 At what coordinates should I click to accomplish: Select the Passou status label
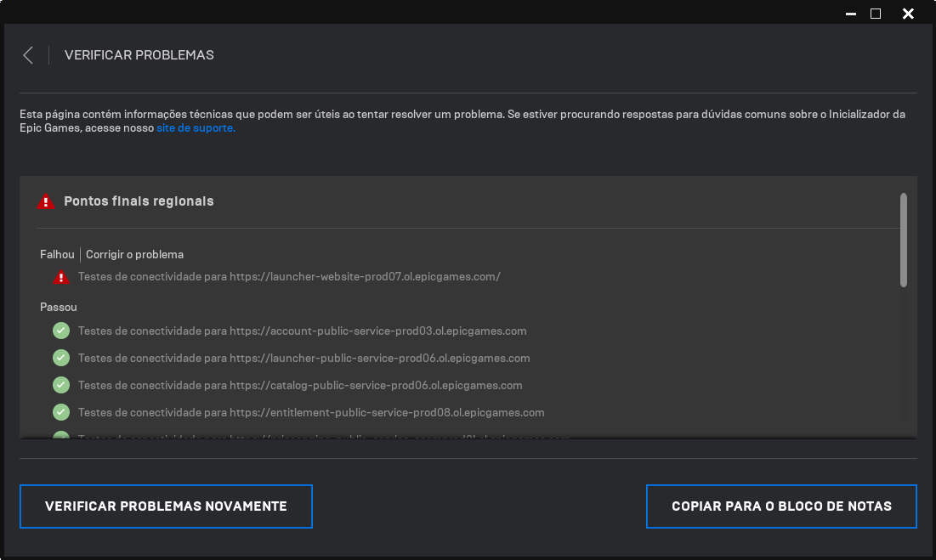(x=58, y=307)
